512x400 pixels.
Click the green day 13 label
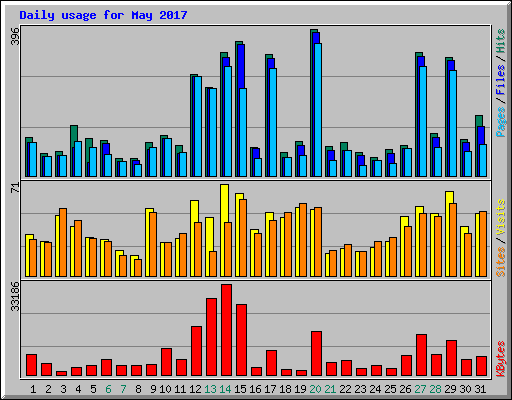coord(210,389)
